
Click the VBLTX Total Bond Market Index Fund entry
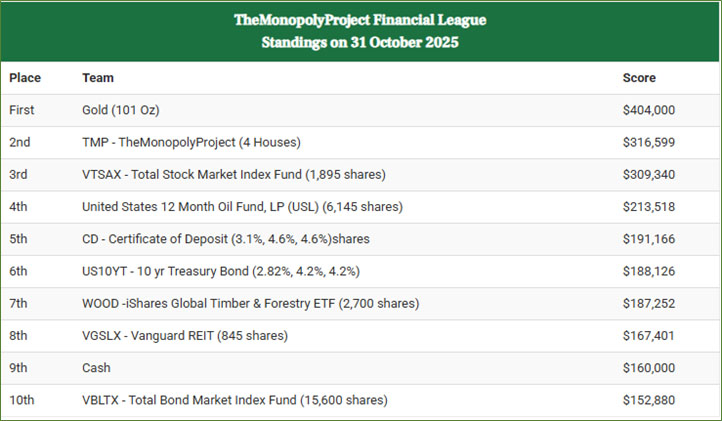point(235,401)
